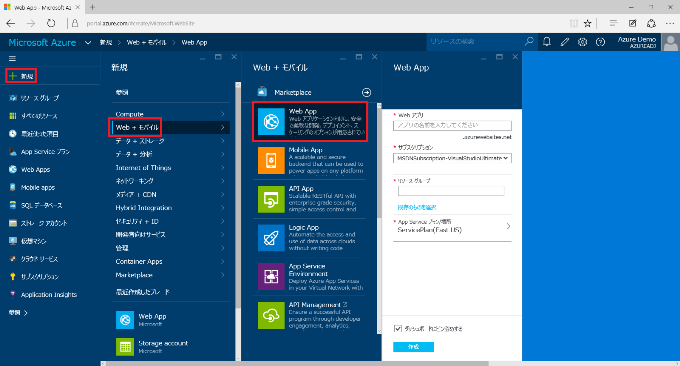This screenshot has width=680, height=366.
Task: Open the browser more options menu
Action: pos(670,23)
